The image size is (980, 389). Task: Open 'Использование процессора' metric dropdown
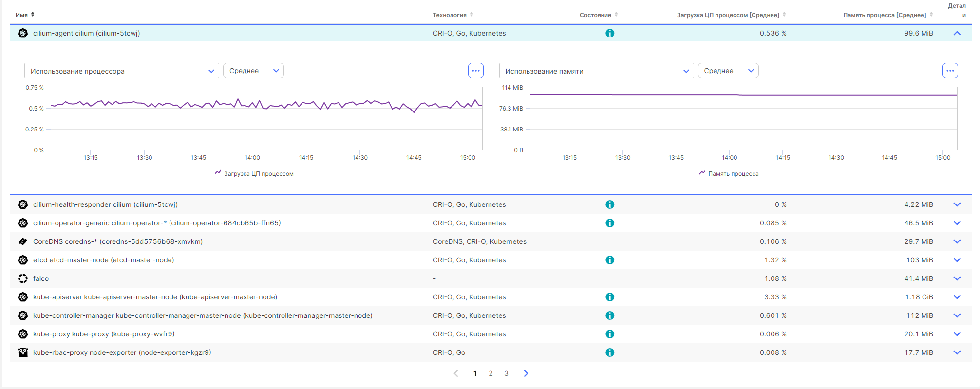121,71
